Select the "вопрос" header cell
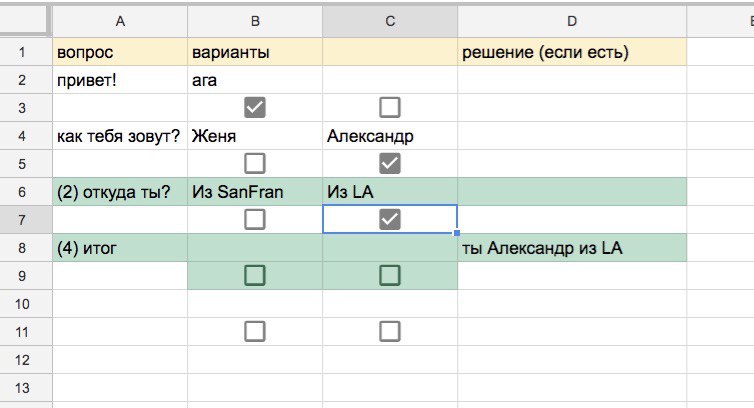The image size is (754, 408). [x=120, y=52]
